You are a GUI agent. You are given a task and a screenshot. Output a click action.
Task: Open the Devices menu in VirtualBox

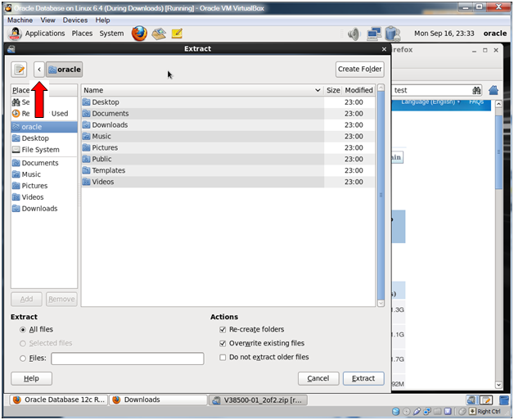click(75, 20)
